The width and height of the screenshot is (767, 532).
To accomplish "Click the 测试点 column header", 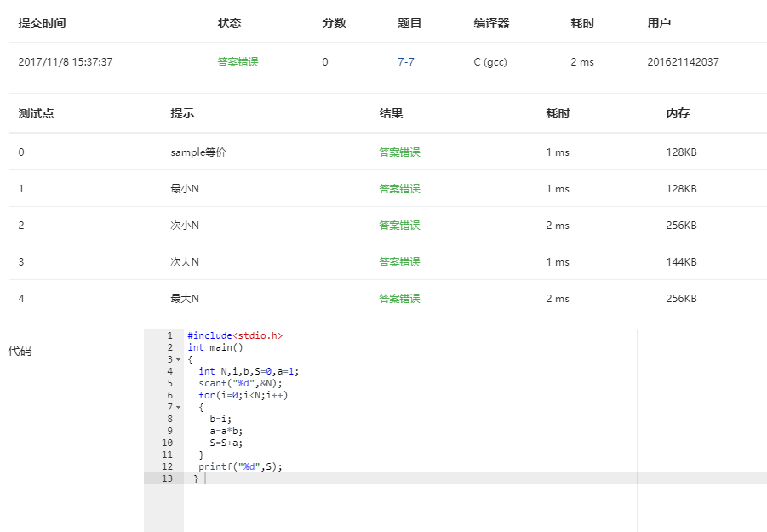I will 37,113.
